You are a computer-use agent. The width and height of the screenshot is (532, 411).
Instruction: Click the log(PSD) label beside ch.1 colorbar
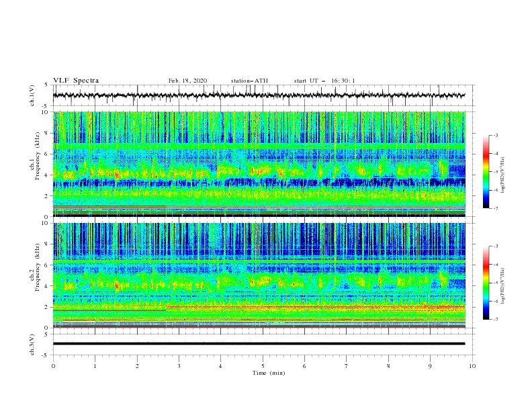[x=503, y=175]
